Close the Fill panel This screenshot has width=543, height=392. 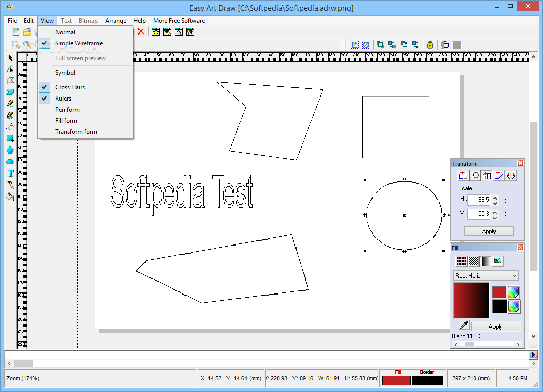(x=520, y=247)
